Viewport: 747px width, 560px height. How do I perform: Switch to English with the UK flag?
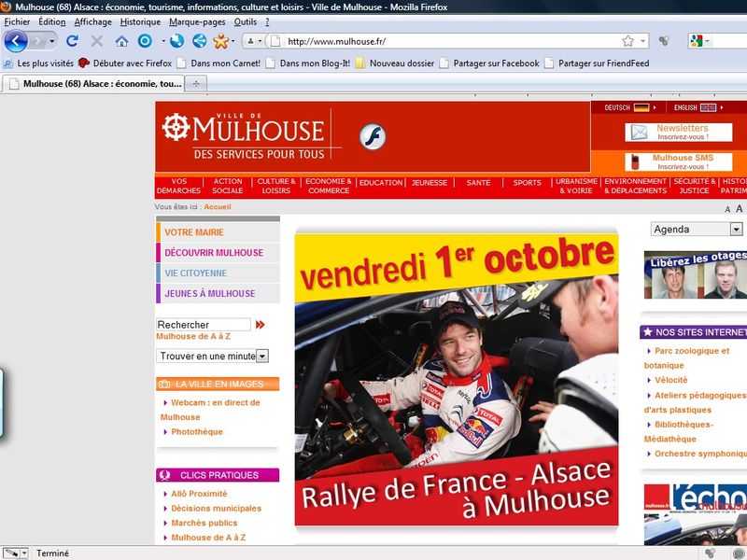(709, 107)
